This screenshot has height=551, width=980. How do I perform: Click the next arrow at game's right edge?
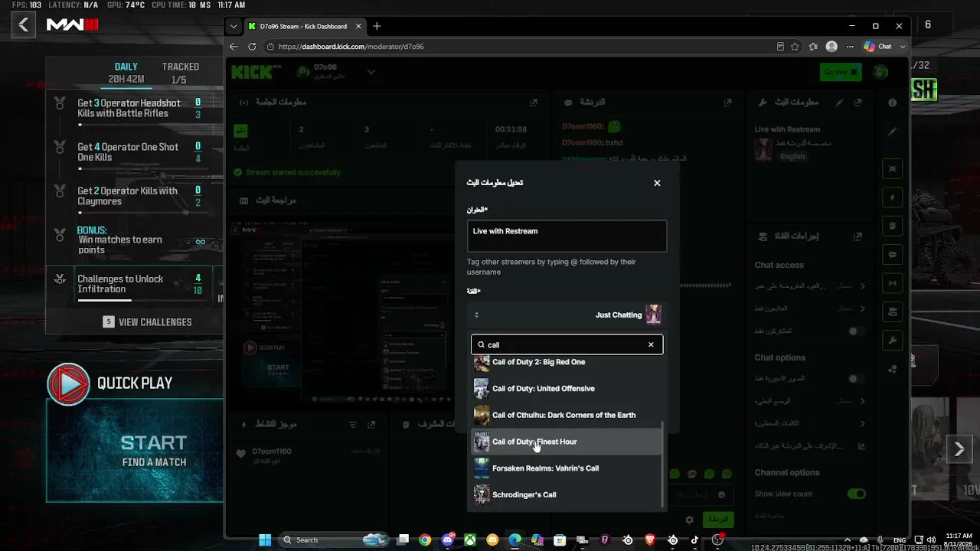(x=959, y=450)
